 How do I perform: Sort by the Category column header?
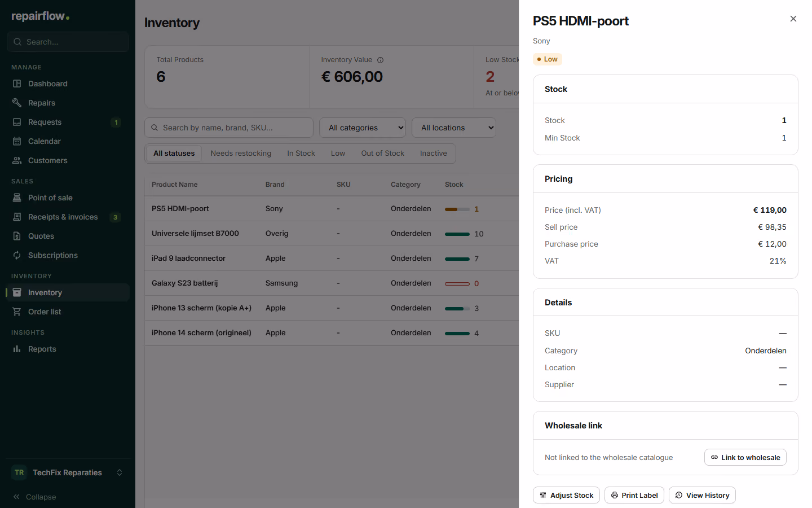pyautogui.click(x=405, y=185)
